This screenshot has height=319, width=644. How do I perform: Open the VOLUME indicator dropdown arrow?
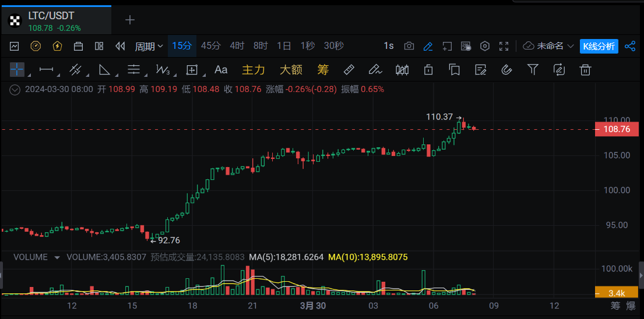coord(57,257)
